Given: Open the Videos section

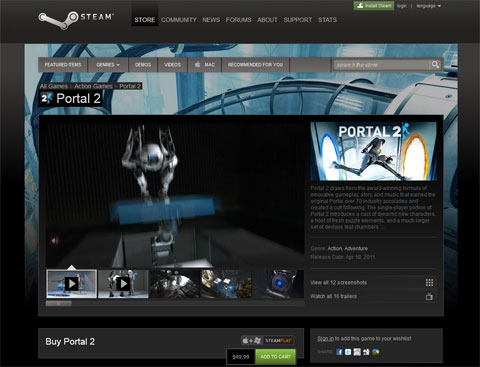Looking at the screenshot, I should tap(172, 65).
